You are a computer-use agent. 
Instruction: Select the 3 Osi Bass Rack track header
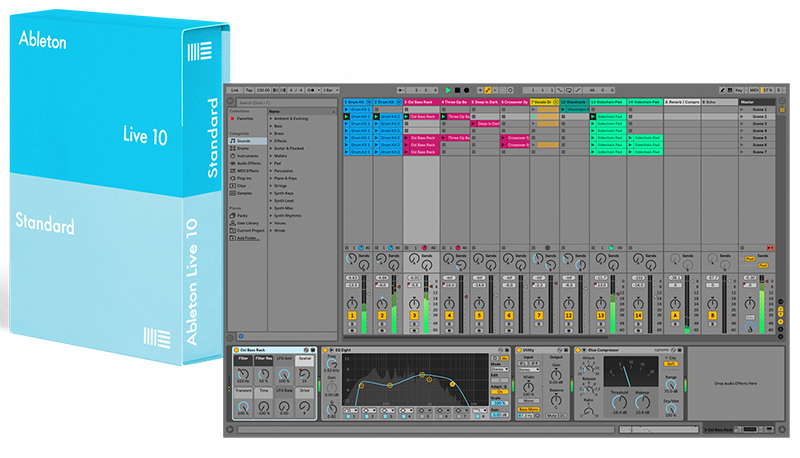click(421, 102)
